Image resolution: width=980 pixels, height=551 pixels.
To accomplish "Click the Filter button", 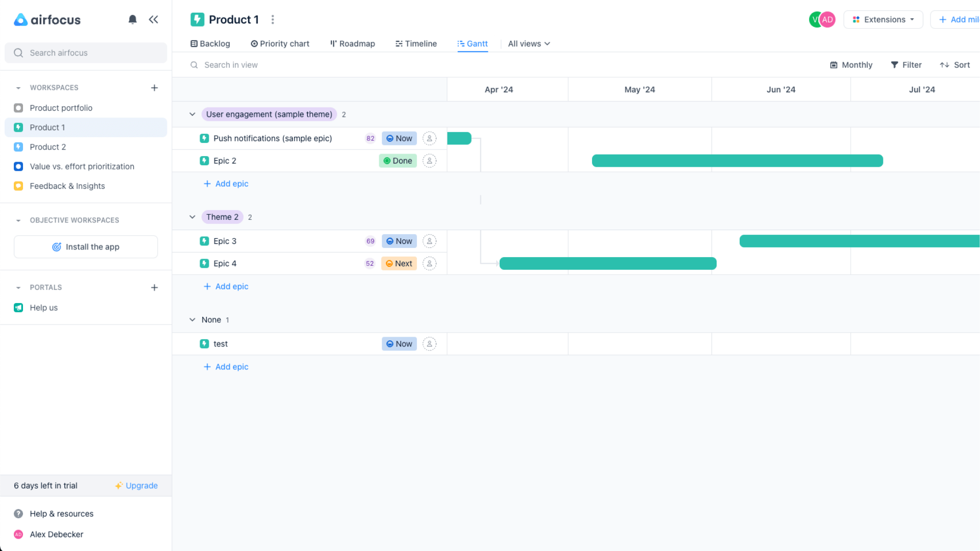I will click(906, 65).
